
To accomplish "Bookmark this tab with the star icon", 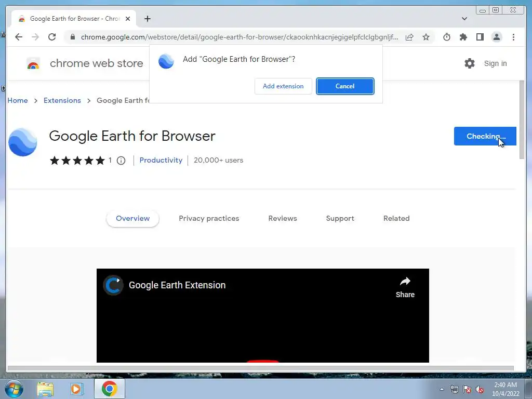I will point(426,37).
